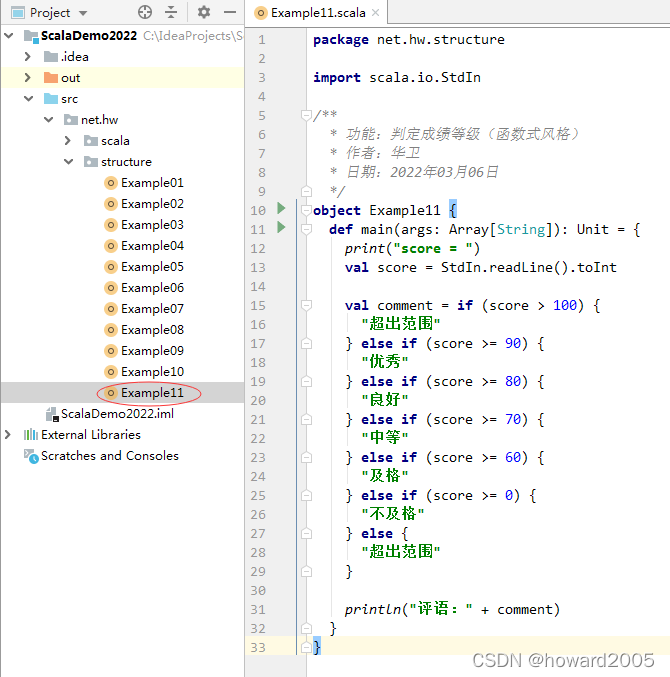Screen dimensions: 670x677
Task: Open Example10 object file
Action: pos(144,372)
